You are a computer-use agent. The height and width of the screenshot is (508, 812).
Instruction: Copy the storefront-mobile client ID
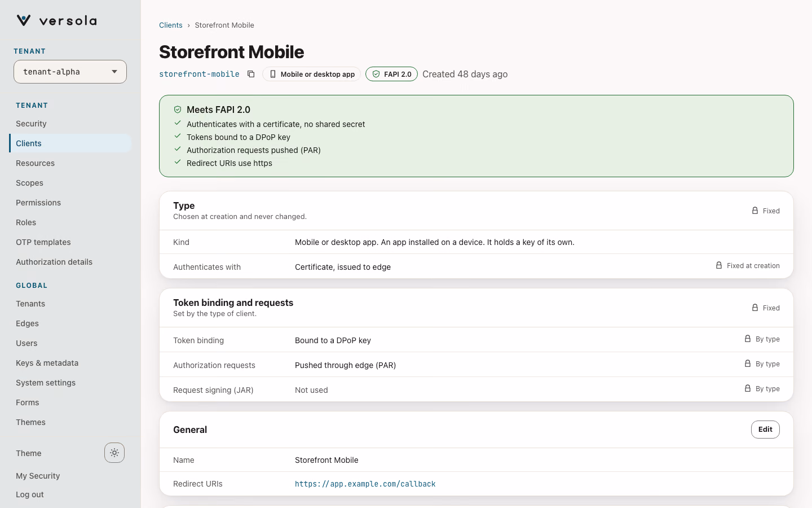251,74
